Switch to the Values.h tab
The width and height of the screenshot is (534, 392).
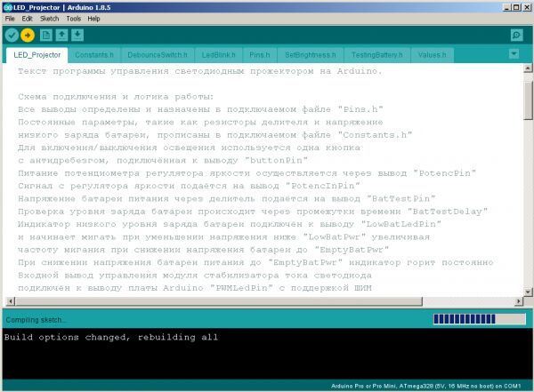click(433, 55)
